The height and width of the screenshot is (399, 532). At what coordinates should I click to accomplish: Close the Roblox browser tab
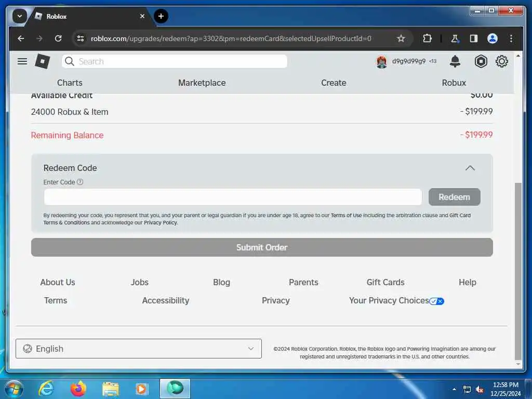coord(142,16)
